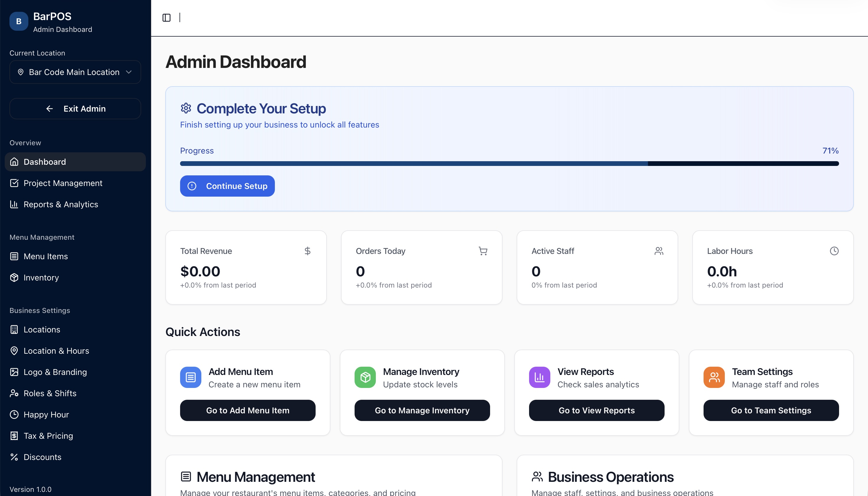This screenshot has width=868, height=496.
Task: Click the Roles & Shifts user icon
Action: coord(14,394)
